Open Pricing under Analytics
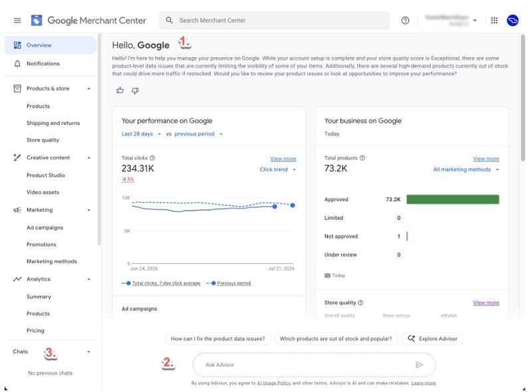 point(35,331)
